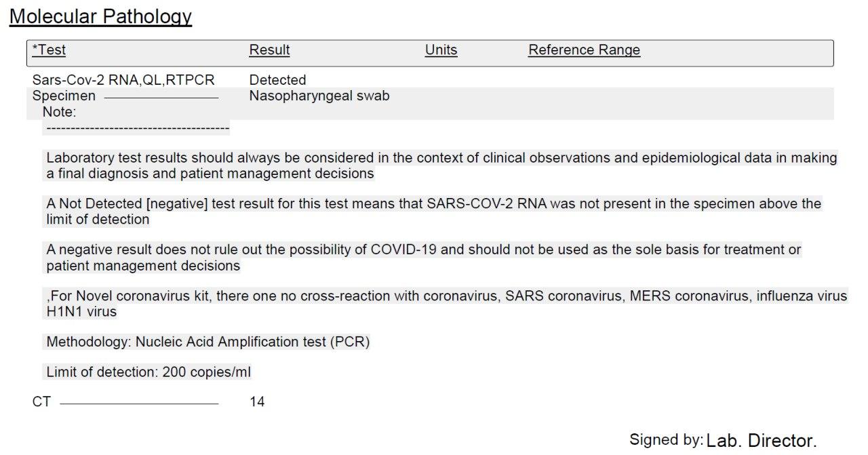Click the Reference Range column header
868x455 pixels.
point(584,50)
